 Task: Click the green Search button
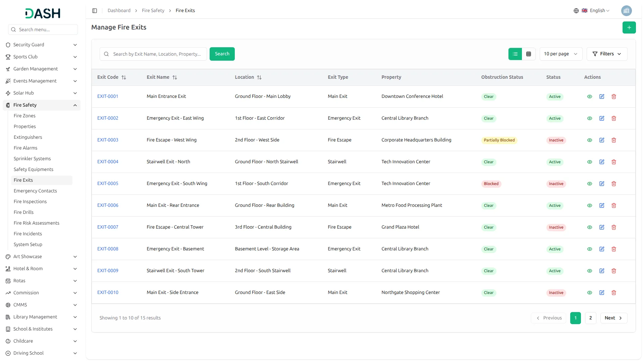222,54
